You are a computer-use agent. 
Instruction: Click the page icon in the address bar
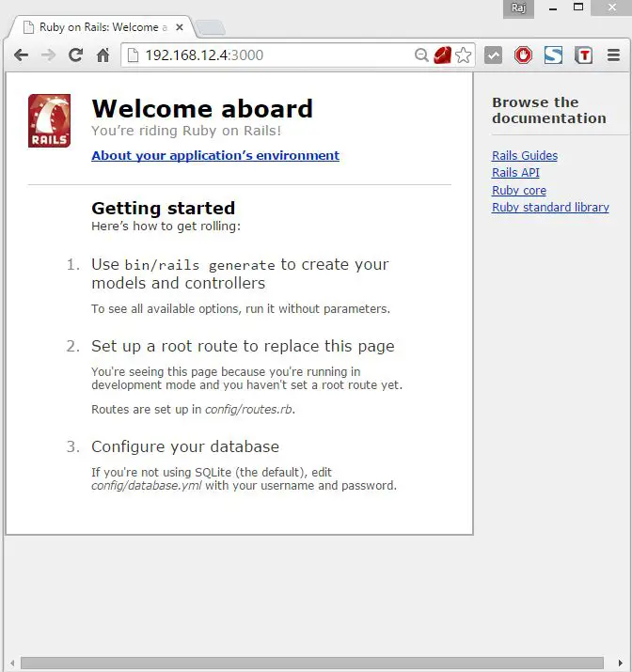pos(134,55)
